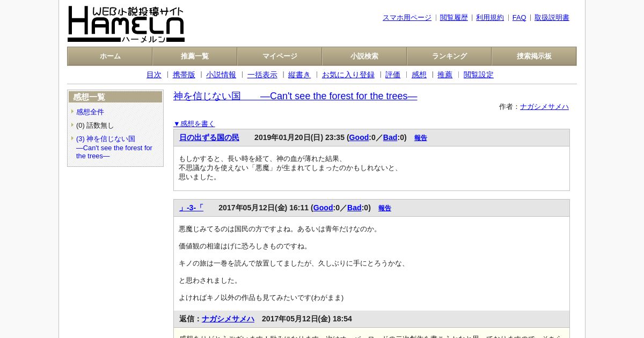Open the 推薦一覧 navigation tab

pyautogui.click(x=195, y=56)
